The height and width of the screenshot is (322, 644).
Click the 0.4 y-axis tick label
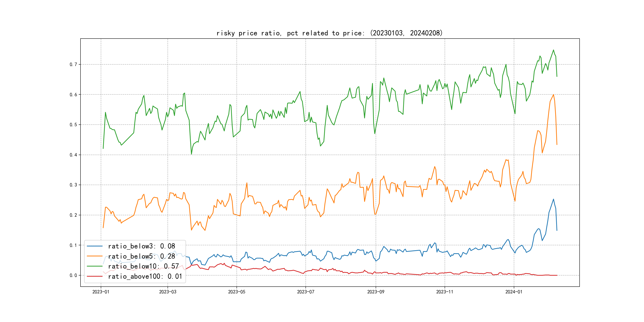tap(73, 155)
